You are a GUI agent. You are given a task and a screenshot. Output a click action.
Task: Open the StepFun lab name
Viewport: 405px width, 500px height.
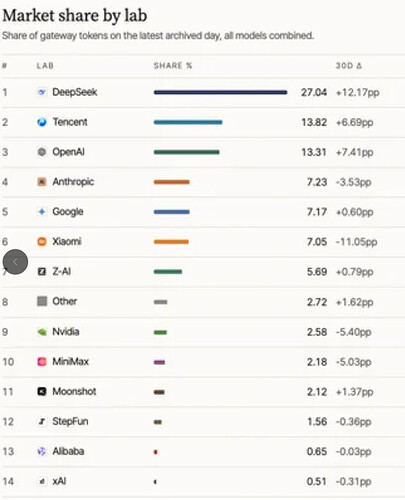tap(70, 421)
